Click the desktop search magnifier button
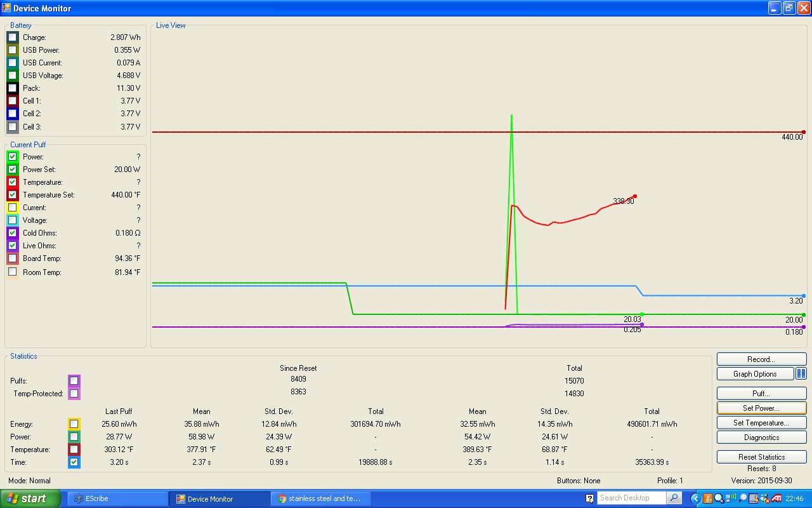Image resolution: width=812 pixels, height=508 pixels. 674,498
